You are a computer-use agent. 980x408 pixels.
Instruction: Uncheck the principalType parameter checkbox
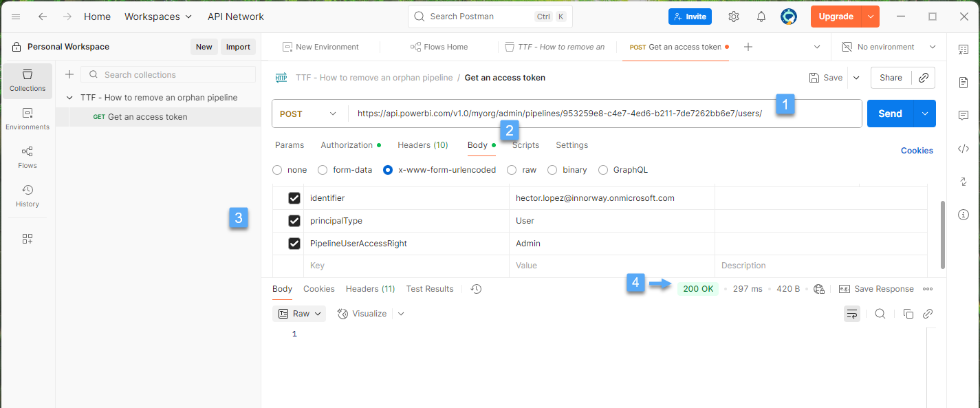[294, 221]
